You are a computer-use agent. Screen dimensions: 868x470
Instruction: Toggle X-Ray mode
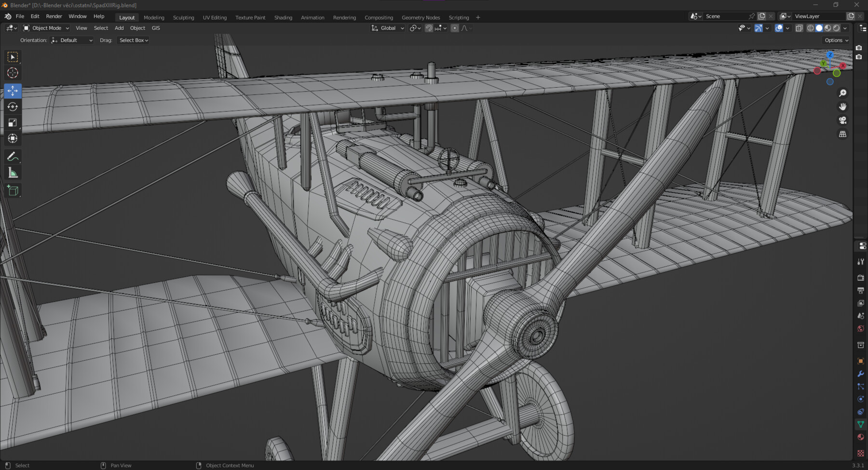(x=799, y=28)
